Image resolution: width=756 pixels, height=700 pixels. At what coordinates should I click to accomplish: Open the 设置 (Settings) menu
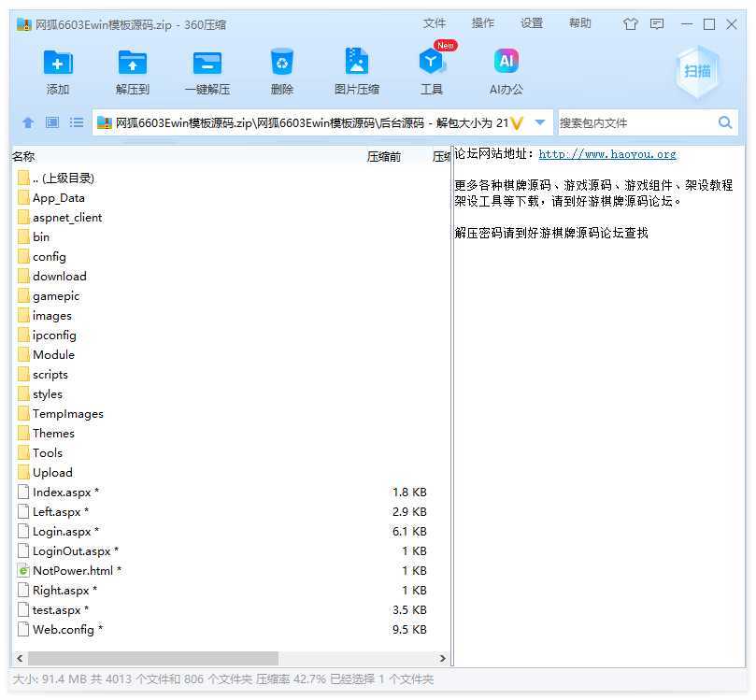tap(532, 23)
